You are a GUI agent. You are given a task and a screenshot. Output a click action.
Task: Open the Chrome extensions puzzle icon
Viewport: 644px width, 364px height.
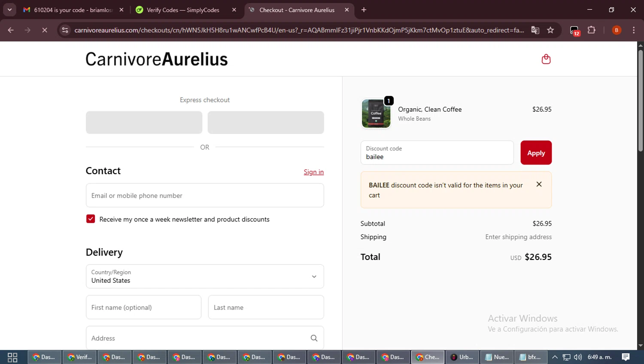tap(591, 30)
